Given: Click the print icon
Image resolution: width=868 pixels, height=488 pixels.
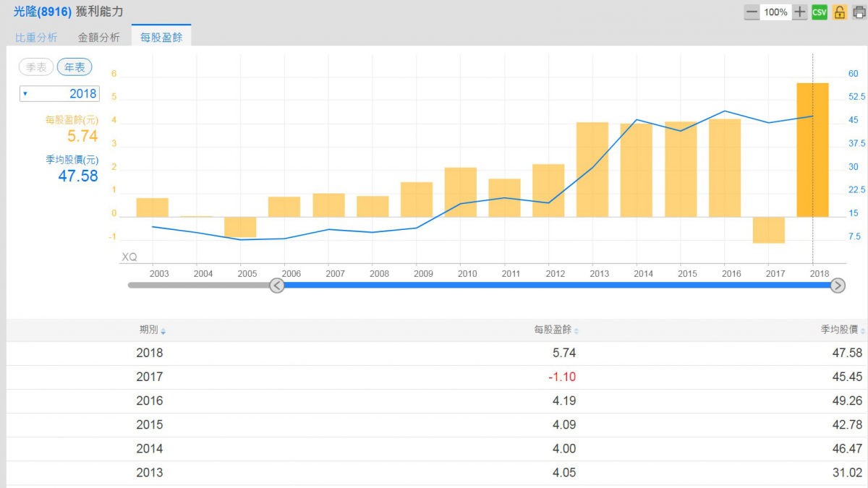Looking at the screenshot, I should pyautogui.click(x=859, y=12).
